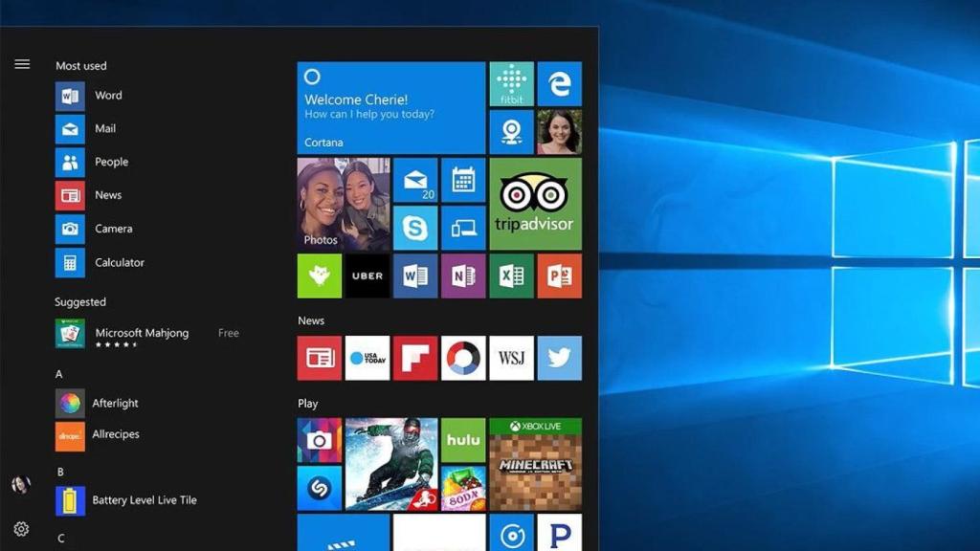Open the Twitter tile under News
Screen dimensions: 980x551
(x=559, y=358)
